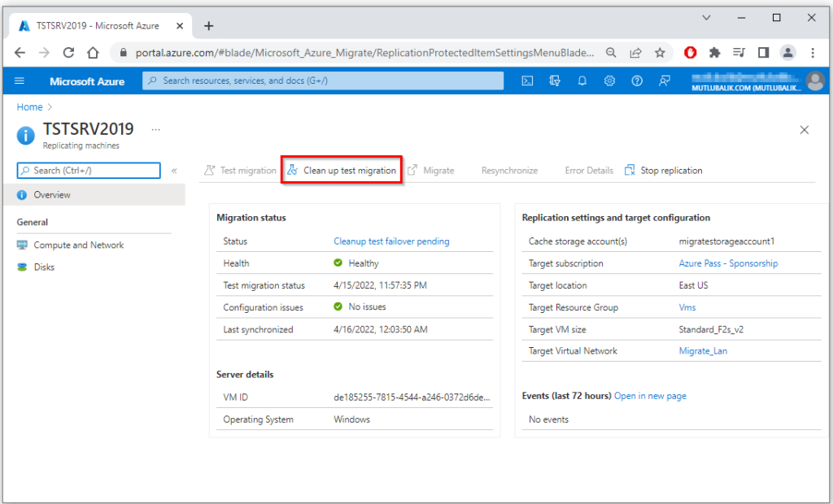The image size is (833, 504).
Task: Open the Migrate_Lan virtual network link
Action: [x=703, y=351]
